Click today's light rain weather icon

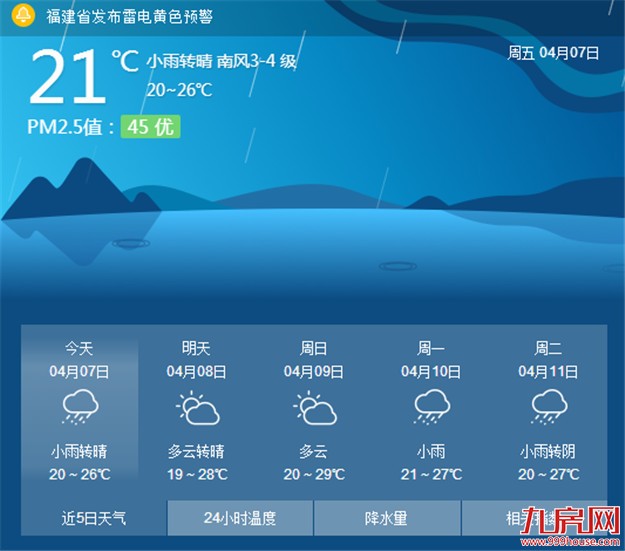coord(80,407)
